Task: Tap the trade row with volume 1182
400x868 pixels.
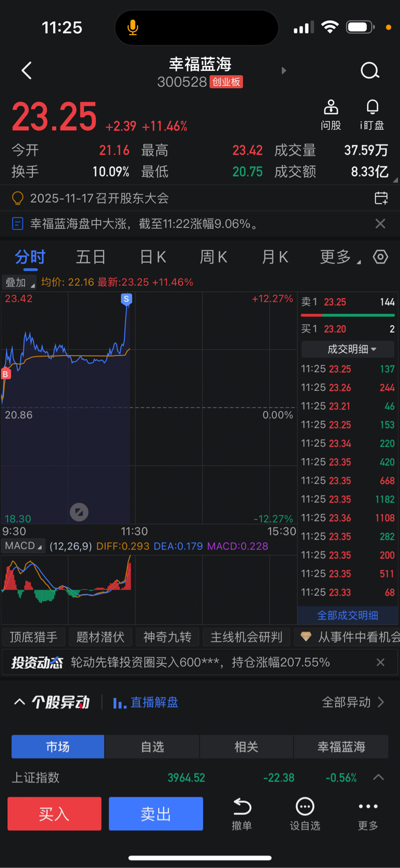Action: click(348, 499)
